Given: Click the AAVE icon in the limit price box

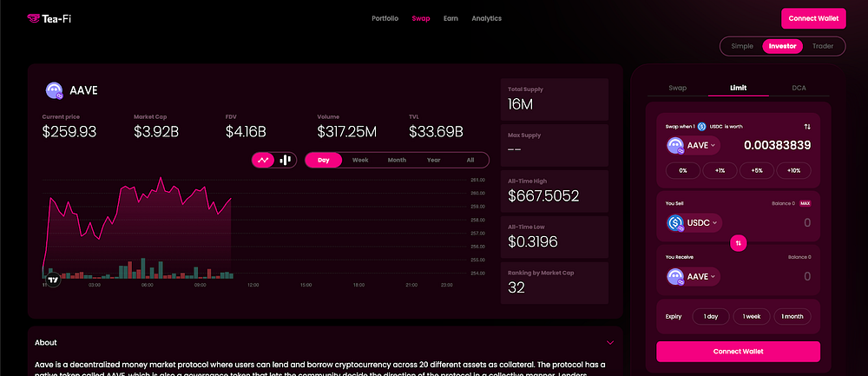Looking at the screenshot, I should (x=676, y=146).
